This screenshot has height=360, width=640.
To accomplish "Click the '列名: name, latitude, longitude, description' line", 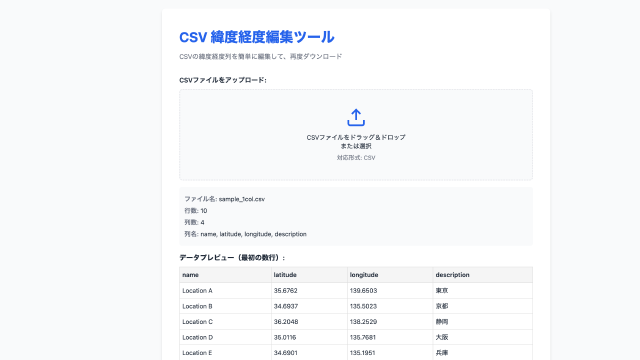I will point(245,234).
